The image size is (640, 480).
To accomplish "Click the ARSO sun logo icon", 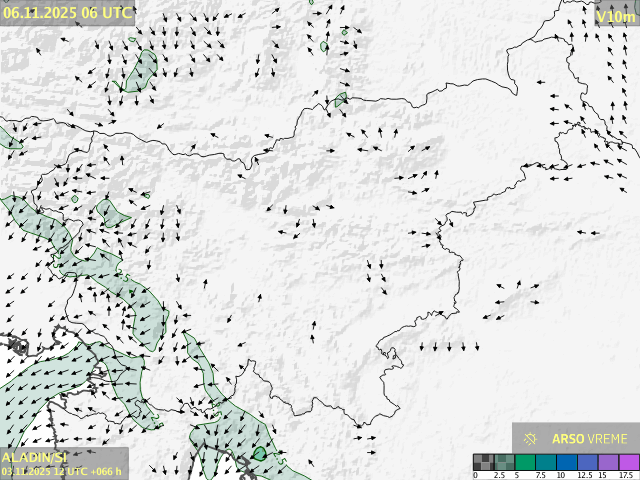I will pos(531,438).
